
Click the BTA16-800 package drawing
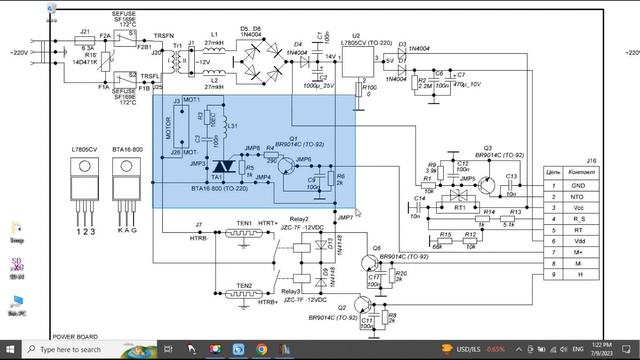click(x=127, y=191)
